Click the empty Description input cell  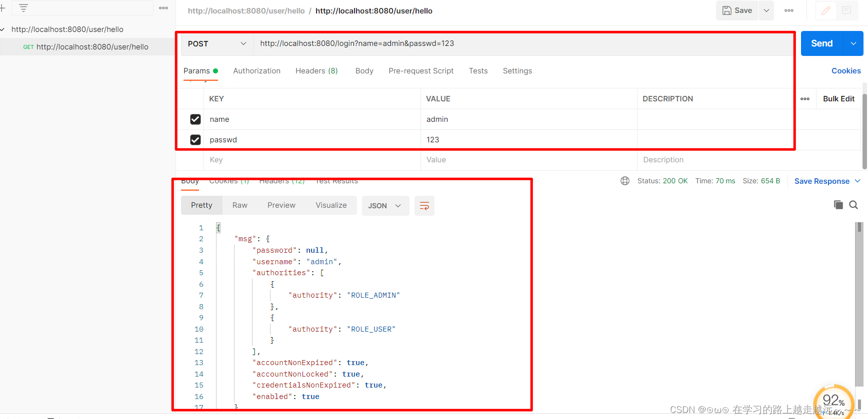click(x=748, y=160)
